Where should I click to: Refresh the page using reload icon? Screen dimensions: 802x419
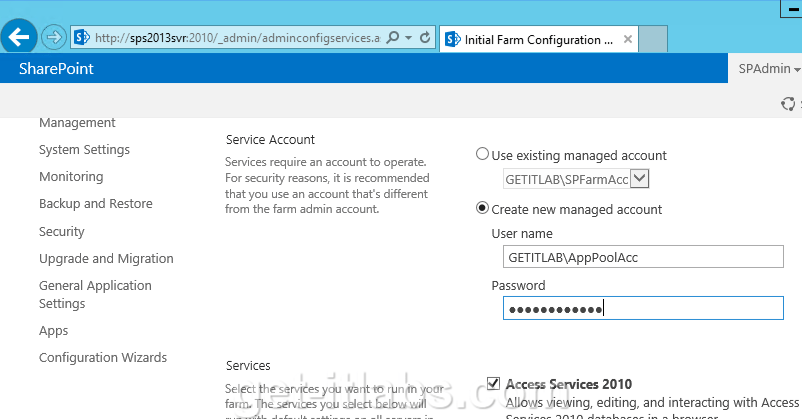click(x=425, y=38)
